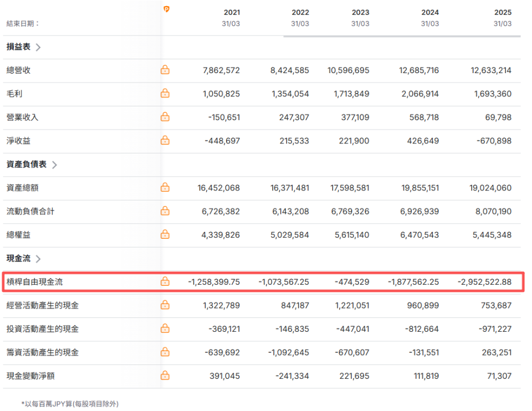Expand the 資產負債表 section arrow
The image size is (532, 411).
tap(54, 165)
